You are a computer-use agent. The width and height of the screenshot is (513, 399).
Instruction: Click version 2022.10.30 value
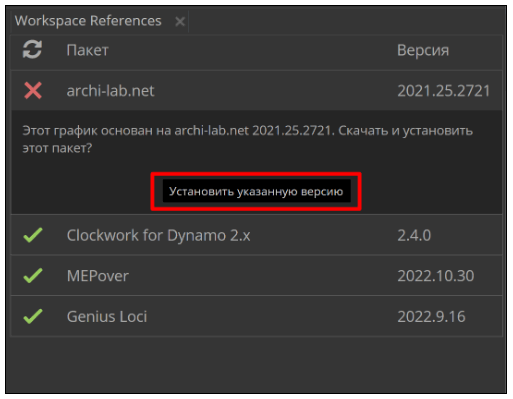tap(436, 276)
